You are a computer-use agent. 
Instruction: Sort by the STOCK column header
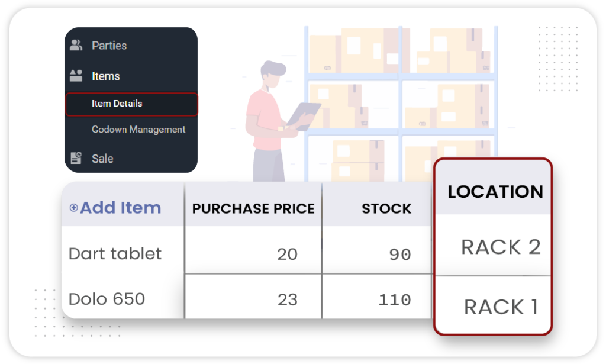click(x=386, y=209)
